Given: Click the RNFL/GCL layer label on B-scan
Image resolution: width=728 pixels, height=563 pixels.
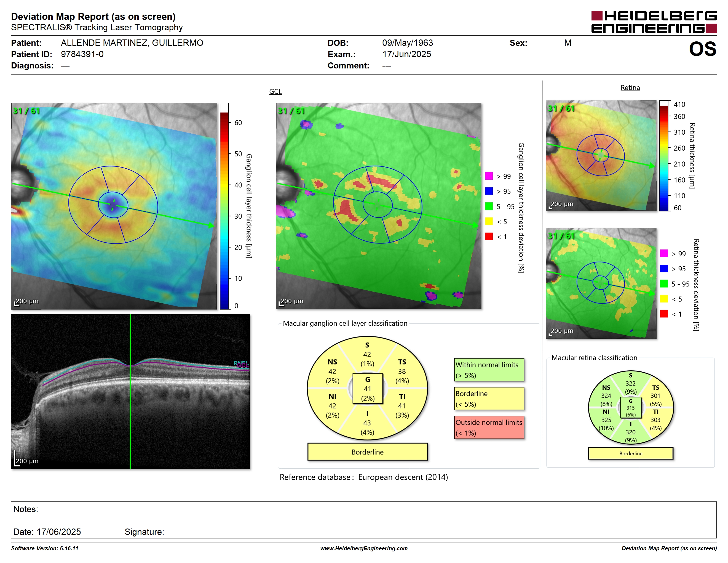Looking at the screenshot, I should click(241, 364).
